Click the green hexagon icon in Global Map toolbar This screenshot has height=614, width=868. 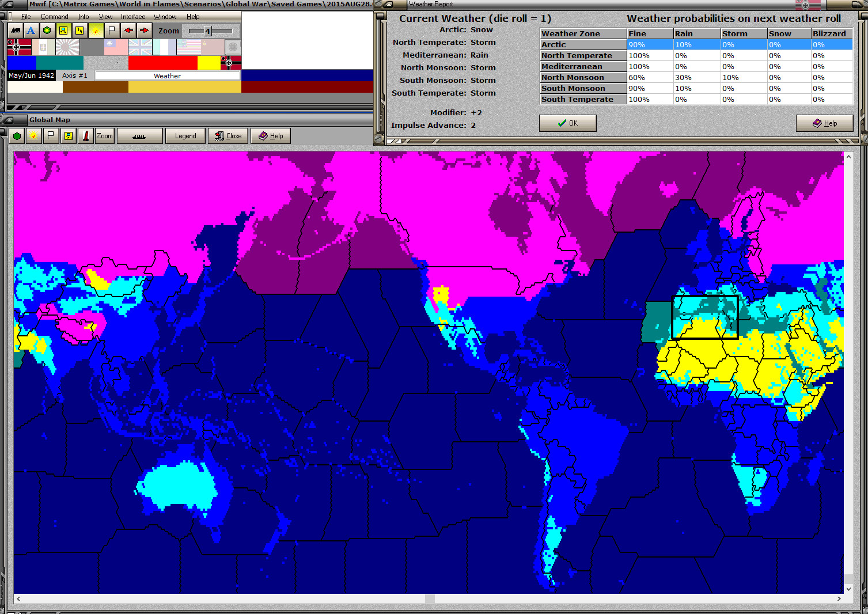tap(17, 137)
